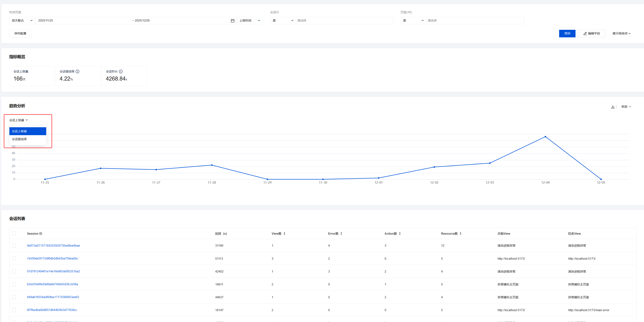644x322 pixels.
Task: Sort table by View数 column arrows
Action: point(284,234)
